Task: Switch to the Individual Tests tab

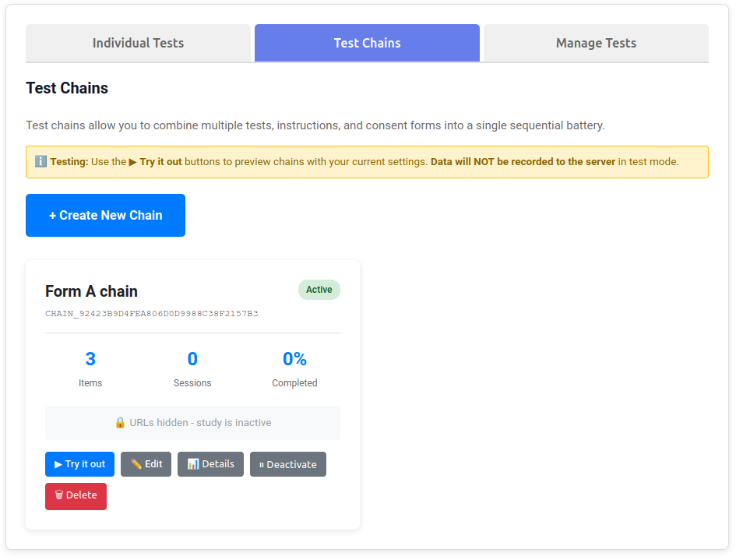Action: tap(139, 43)
